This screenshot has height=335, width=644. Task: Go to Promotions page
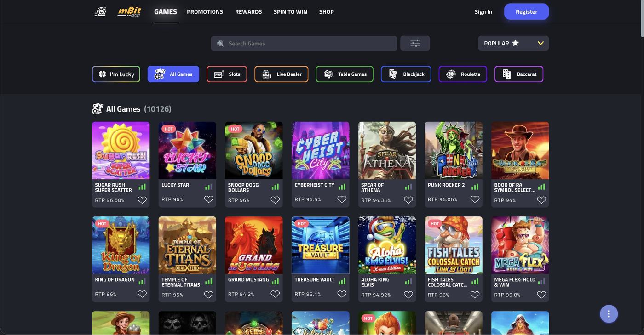click(205, 12)
